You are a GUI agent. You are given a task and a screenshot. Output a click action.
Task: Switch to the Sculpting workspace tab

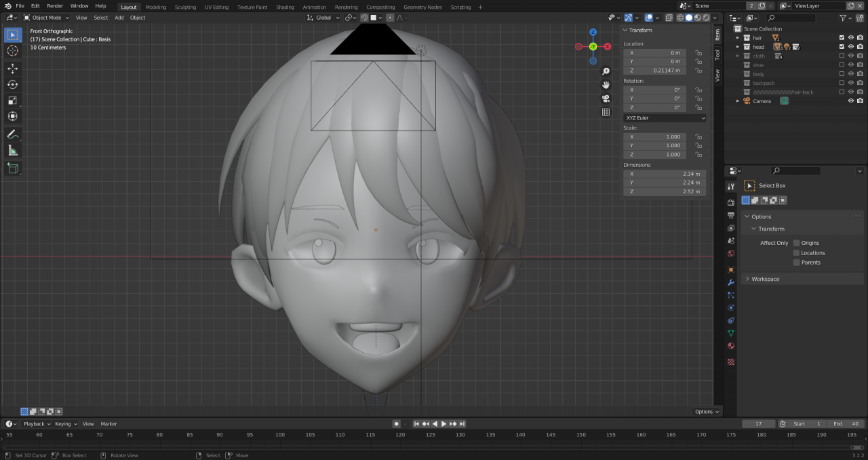click(185, 7)
